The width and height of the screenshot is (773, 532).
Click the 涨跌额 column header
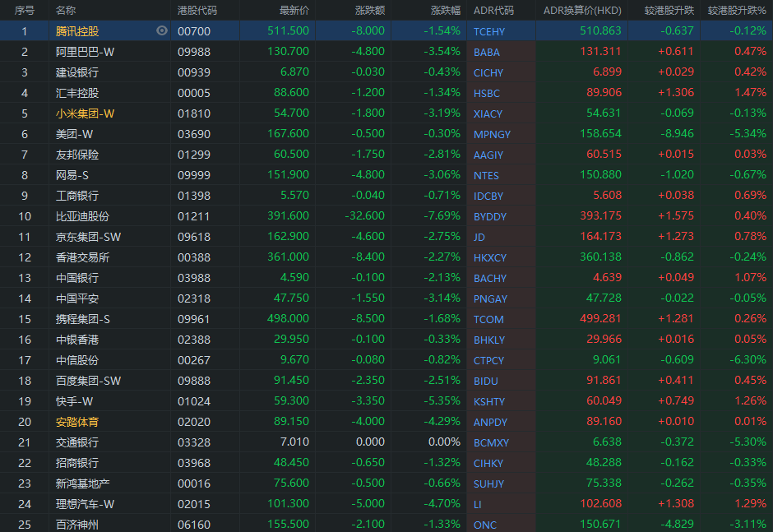pyautogui.click(x=369, y=11)
